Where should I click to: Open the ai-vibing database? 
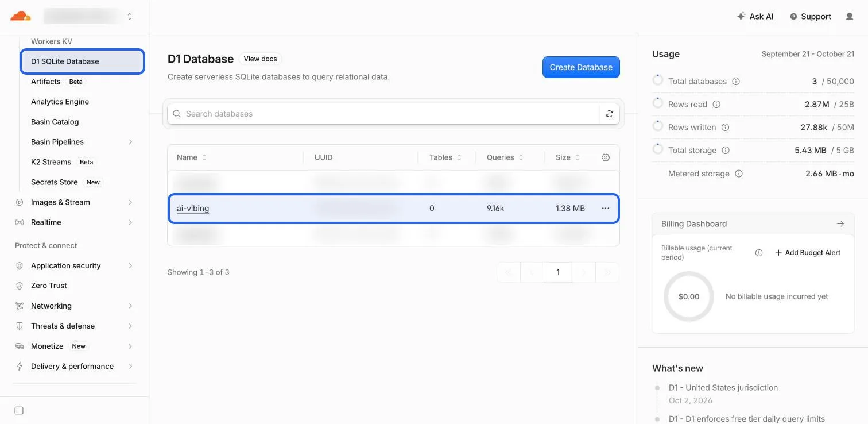point(193,209)
